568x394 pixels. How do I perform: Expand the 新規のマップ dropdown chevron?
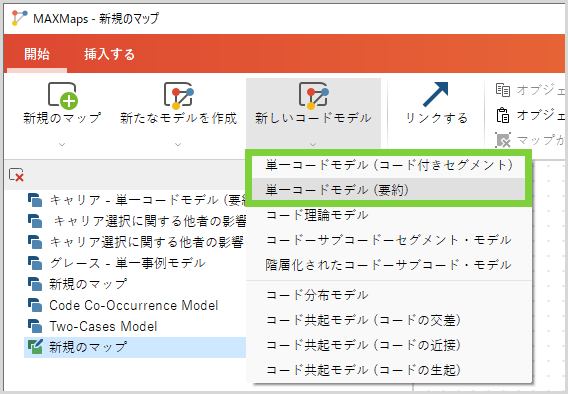tap(62, 144)
